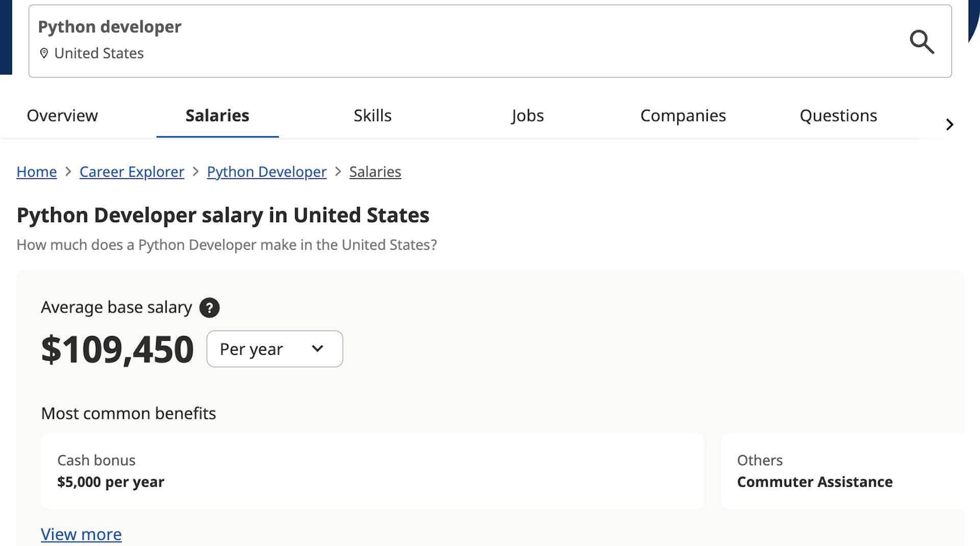Open the Skills tab

(x=373, y=115)
